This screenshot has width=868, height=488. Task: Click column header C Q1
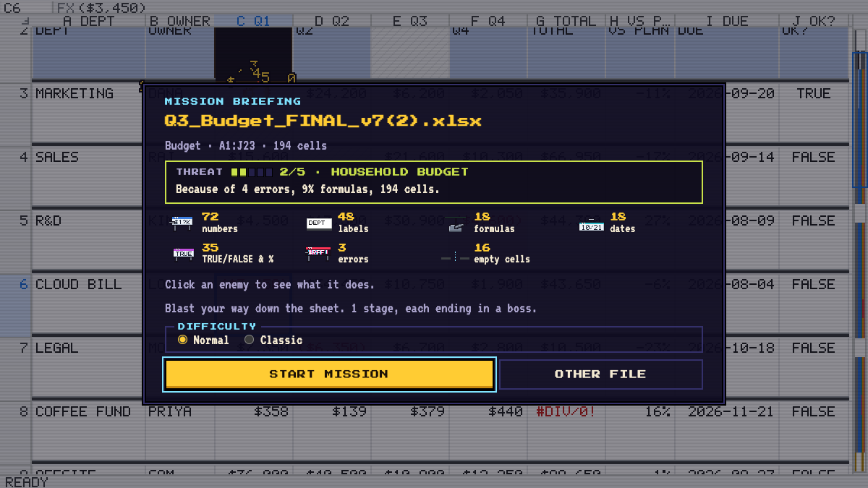pyautogui.click(x=253, y=21)
